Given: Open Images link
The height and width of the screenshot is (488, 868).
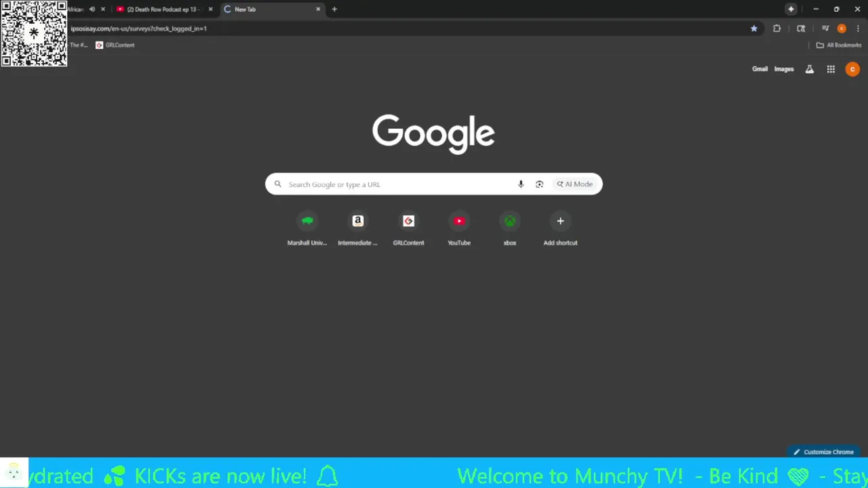Looking at the screenshot, I should 784,69.
